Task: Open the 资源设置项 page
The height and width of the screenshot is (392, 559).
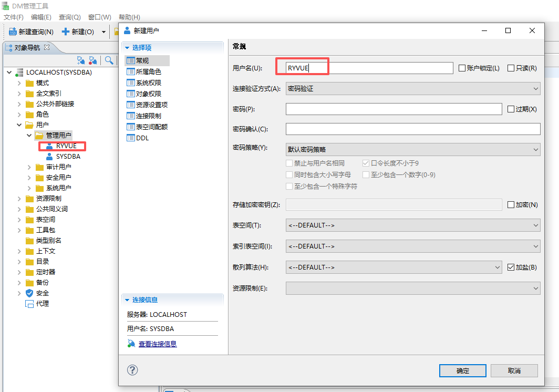Action: pos(147,105)
